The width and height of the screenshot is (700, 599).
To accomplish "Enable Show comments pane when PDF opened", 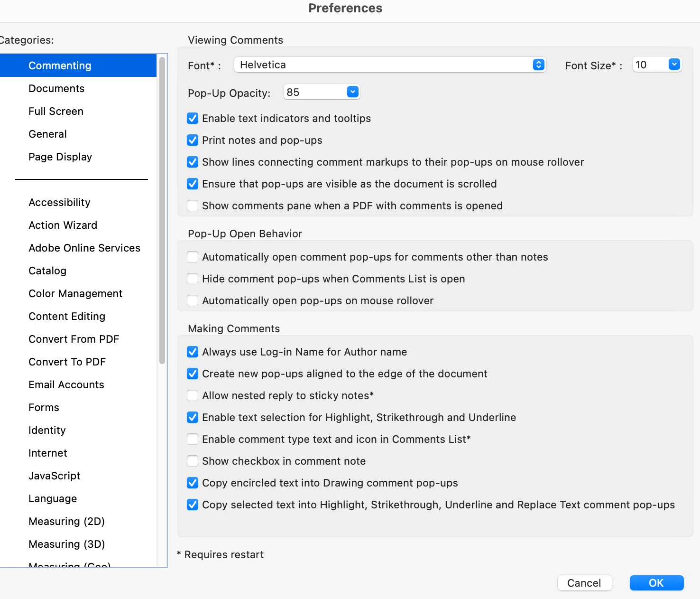I will pos(193,206).
